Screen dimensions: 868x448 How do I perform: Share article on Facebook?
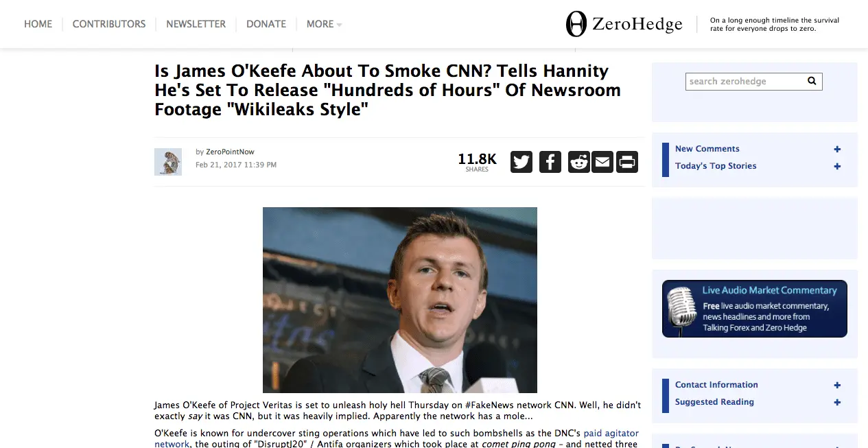tap(550, 162)
